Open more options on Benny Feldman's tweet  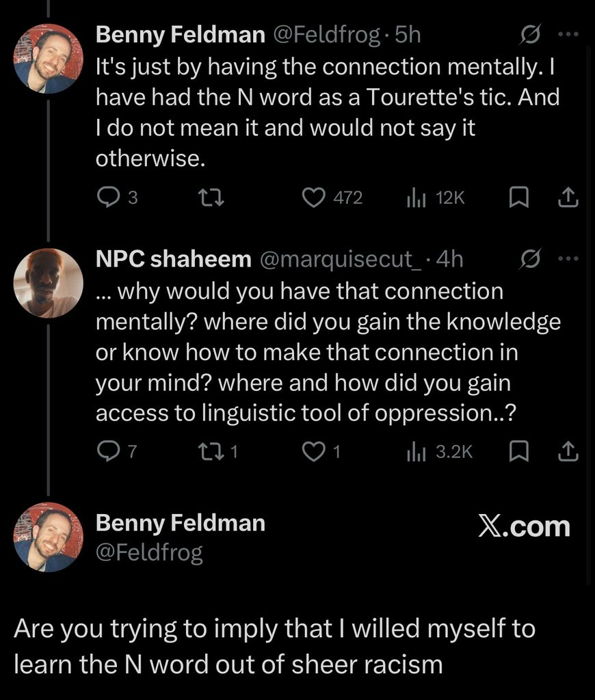click(569, 33)
